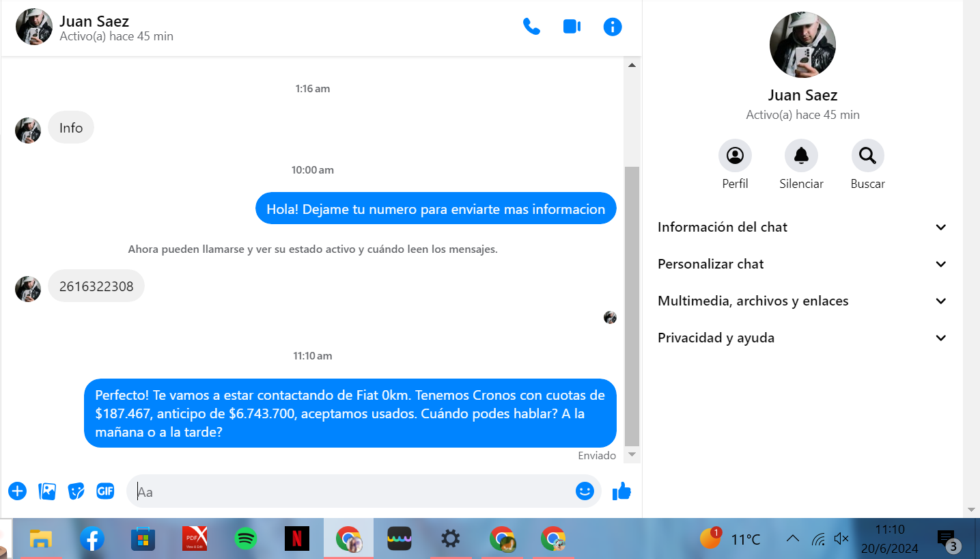Show hidden system tray icons
The image size is (980, 559).
pos(793,538)
